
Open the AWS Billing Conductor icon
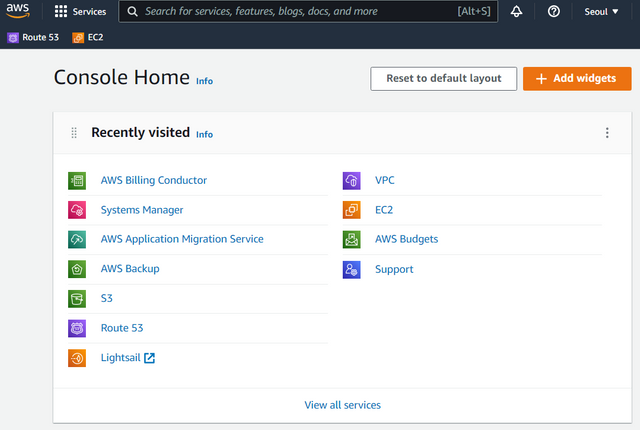pos(77,181)
